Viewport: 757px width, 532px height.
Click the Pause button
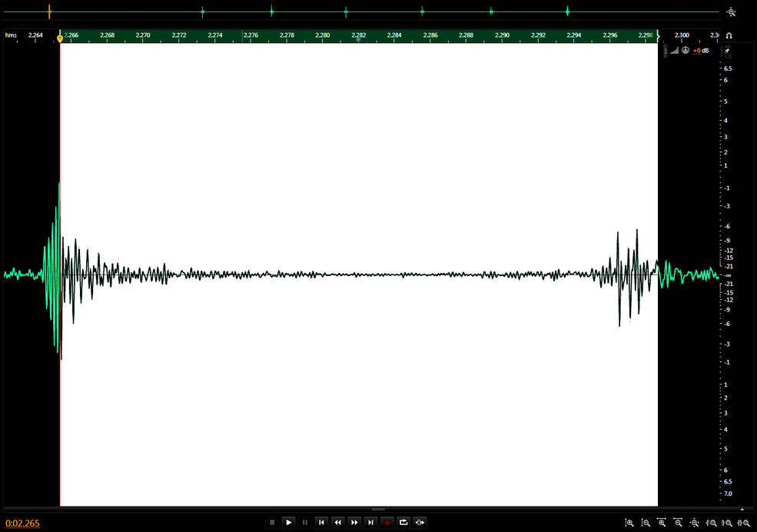[x=305, y=522]
